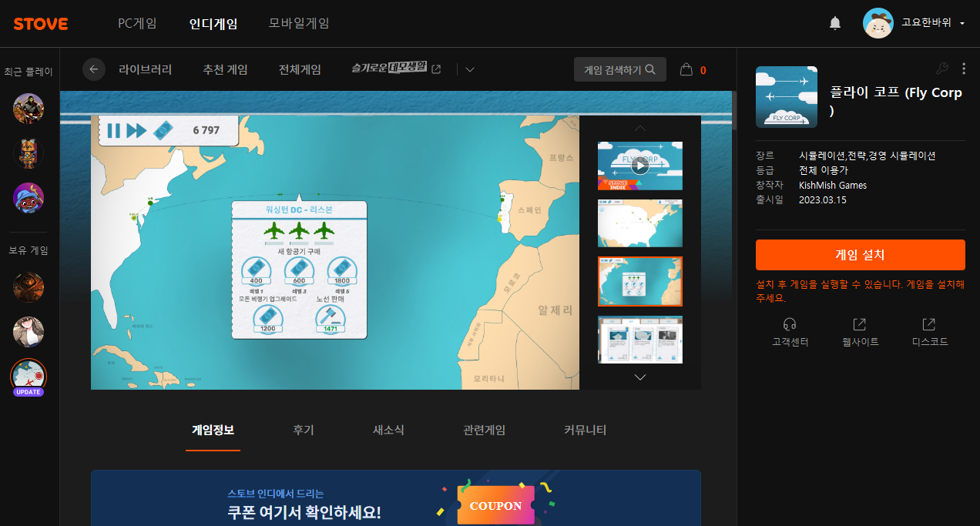Select the game with UPDATE badge in sidebar

(29, 376)
